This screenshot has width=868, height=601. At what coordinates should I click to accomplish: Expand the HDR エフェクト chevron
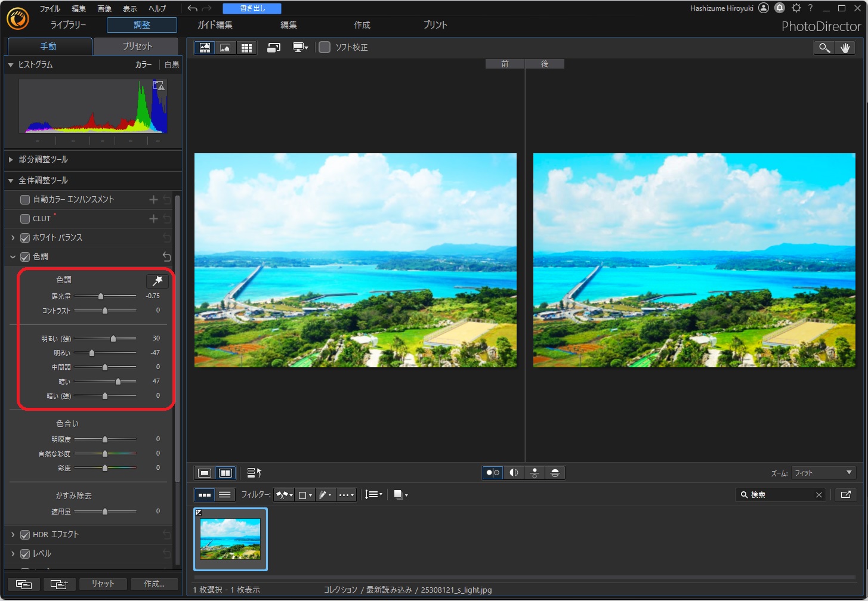[x=13, y=535]
